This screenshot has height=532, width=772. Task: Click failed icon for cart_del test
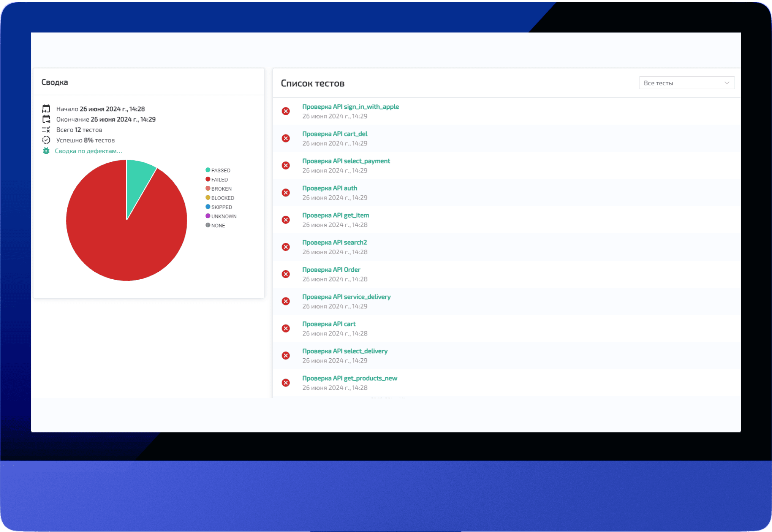[x=286, y=138]
